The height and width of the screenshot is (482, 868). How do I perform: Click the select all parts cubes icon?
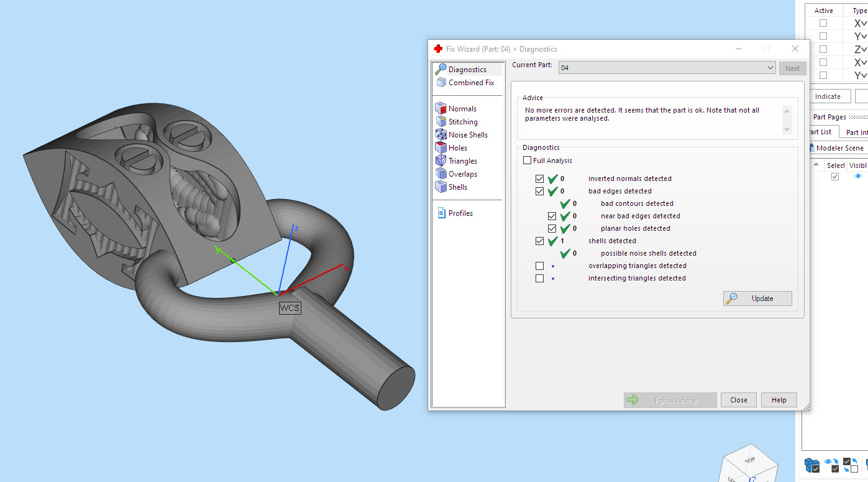[x=812, y=465]
